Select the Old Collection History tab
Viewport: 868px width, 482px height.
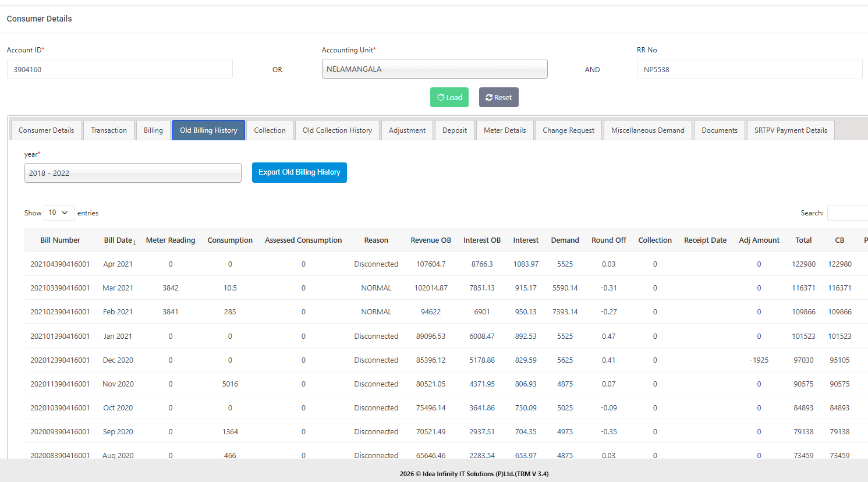click(x=337, y=130)
